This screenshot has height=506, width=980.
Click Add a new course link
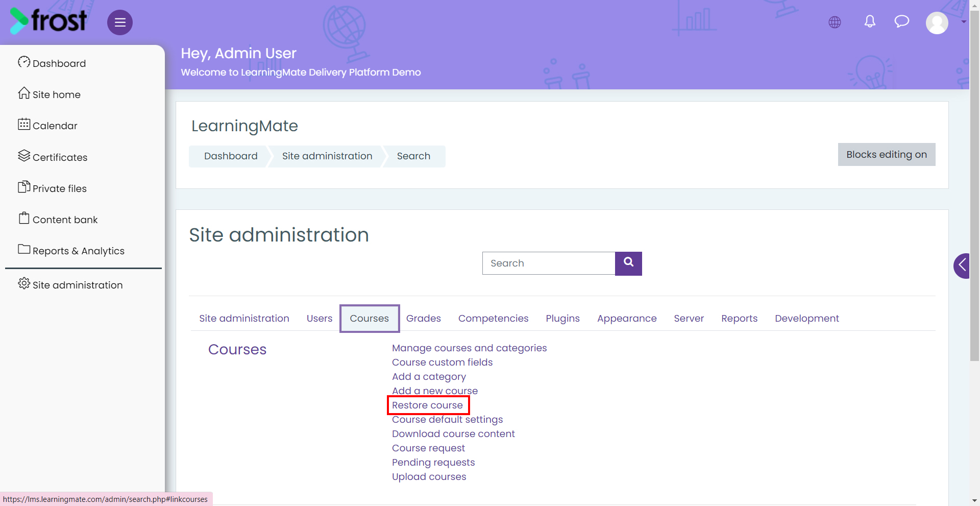[435, 391]
